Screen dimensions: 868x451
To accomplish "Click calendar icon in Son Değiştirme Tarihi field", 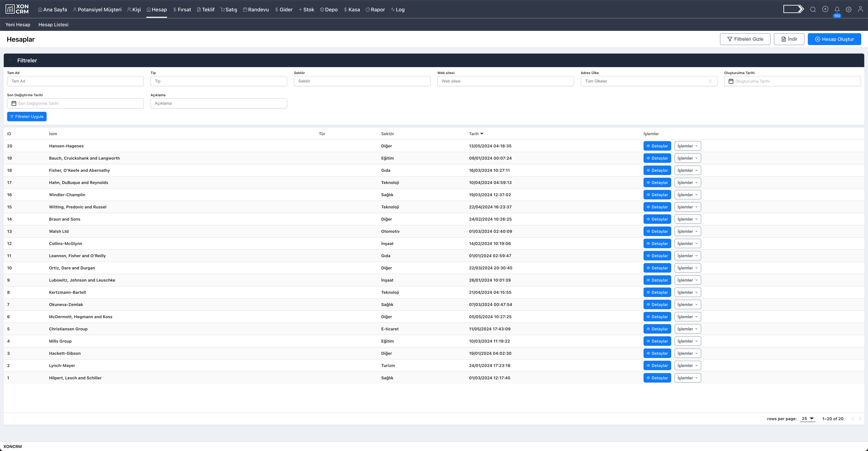I will pos(14,103).
